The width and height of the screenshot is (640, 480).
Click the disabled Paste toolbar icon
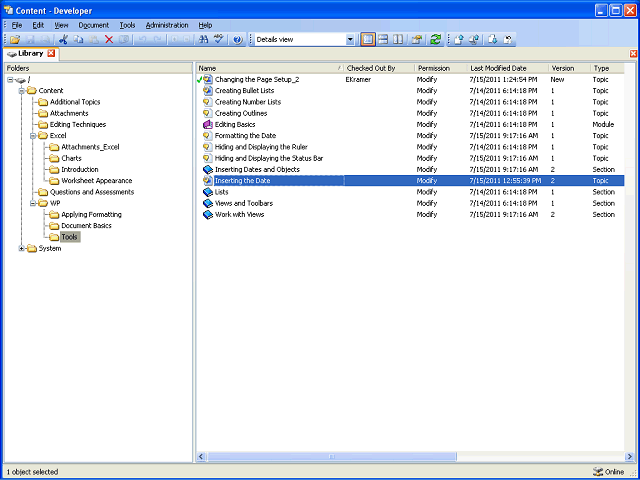tap(94, 40)
